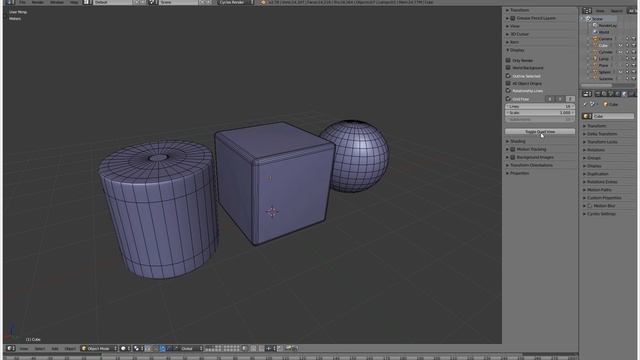Screen dimensions: 640x360
Task: Click the OpenGL render icon in header
Action: pos(289,348)
